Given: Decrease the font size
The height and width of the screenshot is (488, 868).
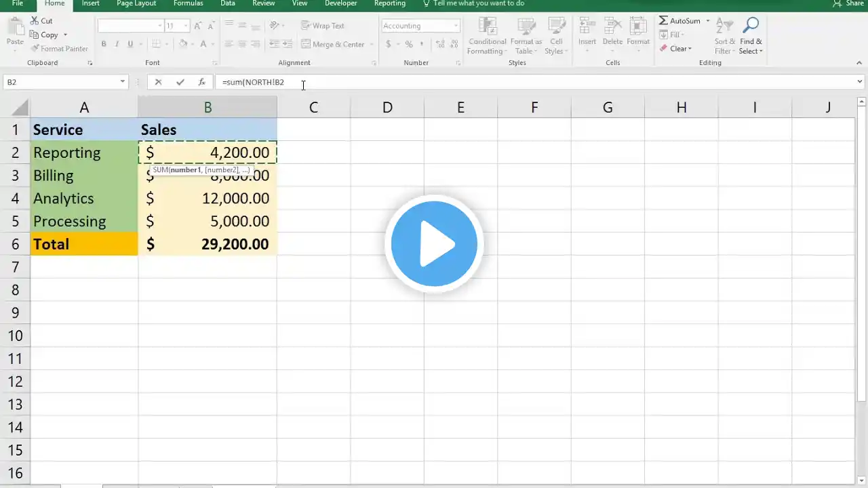Looking at the screenshot, I should [212, 26].
